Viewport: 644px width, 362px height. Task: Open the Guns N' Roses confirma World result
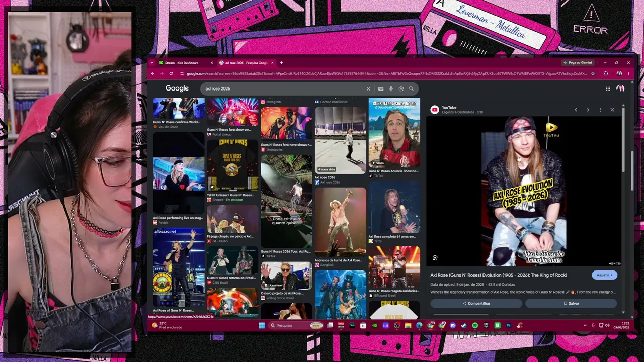click(179, 114)
